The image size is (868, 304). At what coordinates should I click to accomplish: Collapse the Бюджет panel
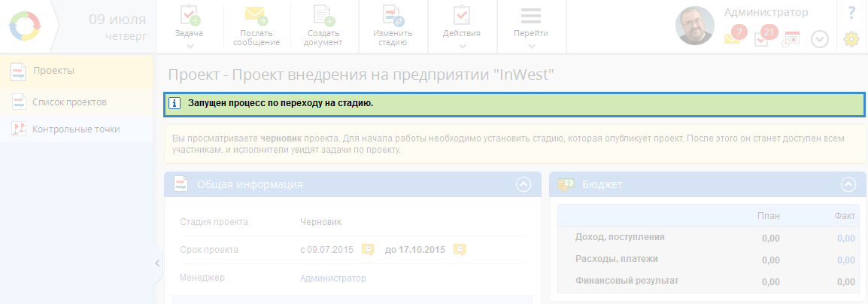coord(848,184)
